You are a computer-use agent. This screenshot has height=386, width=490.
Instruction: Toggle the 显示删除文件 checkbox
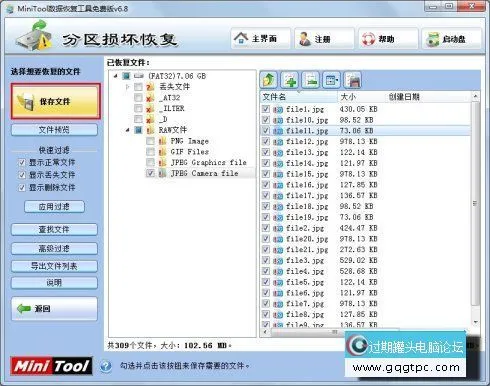click(x=22, y=188)
